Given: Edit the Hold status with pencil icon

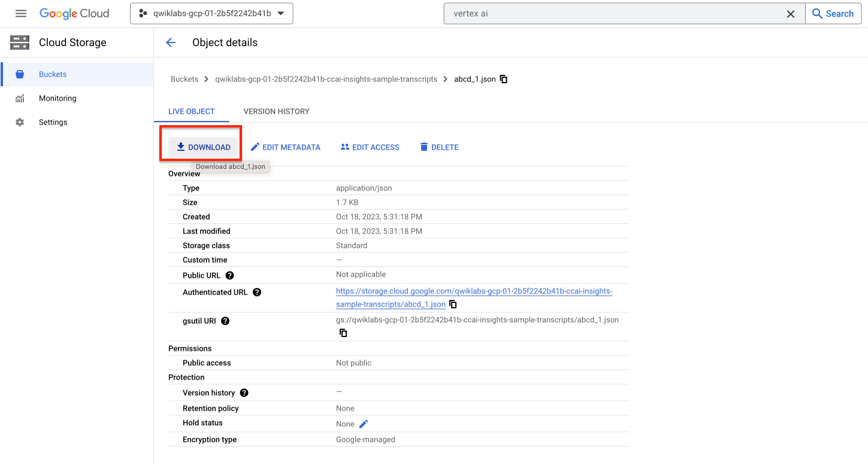Looking at the screenshot, I should click(364, 424).
